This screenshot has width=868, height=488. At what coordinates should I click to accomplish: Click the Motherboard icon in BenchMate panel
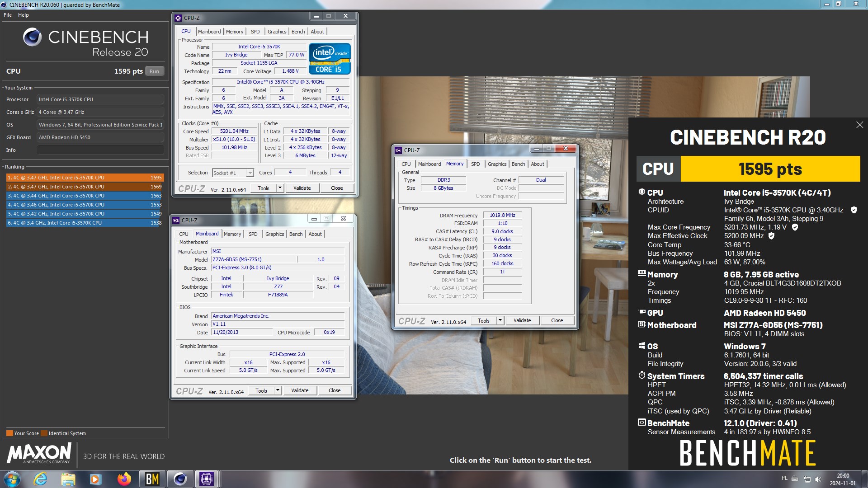pos(642,324)
